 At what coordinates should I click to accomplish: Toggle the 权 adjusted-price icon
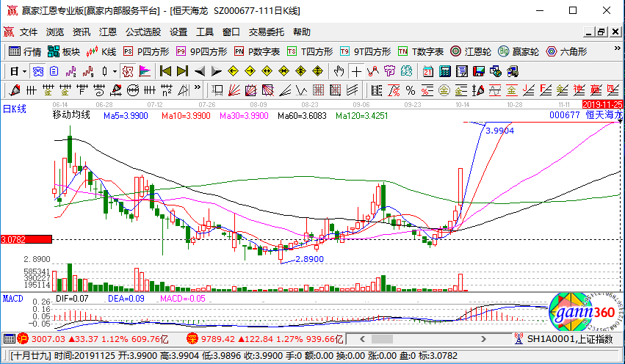click(128, 72)
